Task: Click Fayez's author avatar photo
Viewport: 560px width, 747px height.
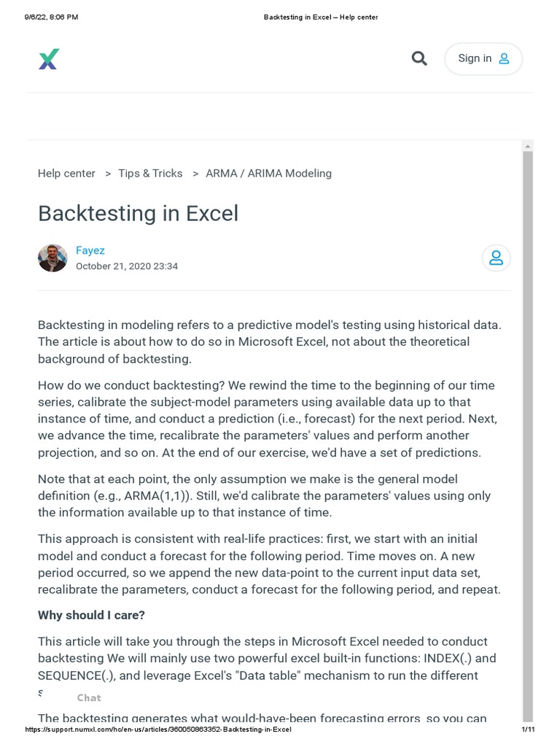Action: pos(52,258)
